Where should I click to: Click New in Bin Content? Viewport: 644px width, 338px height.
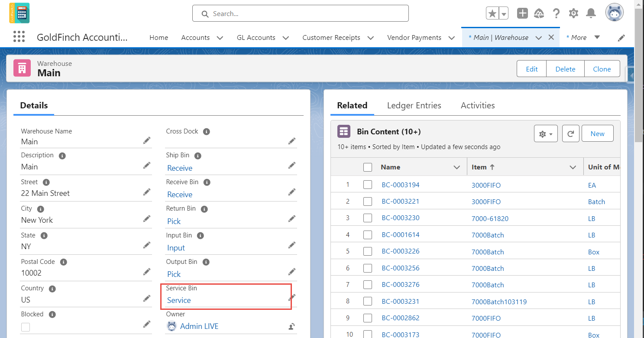point(597,133)
